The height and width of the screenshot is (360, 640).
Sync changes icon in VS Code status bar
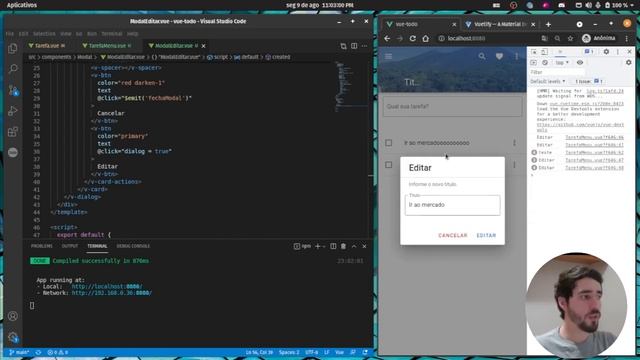pyautogui.click(x=38, y=352)
